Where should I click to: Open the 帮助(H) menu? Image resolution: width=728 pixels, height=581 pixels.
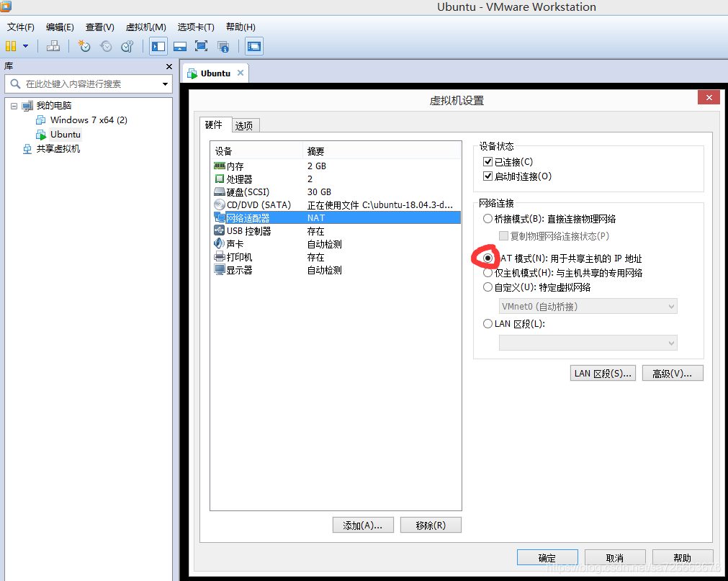pyautogui.click(x=241, y=27)
